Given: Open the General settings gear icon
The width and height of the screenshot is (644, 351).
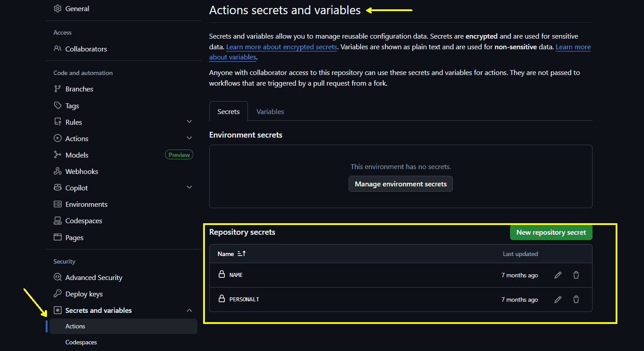Looking at the screenshot, I should click(x=57, y=8).
